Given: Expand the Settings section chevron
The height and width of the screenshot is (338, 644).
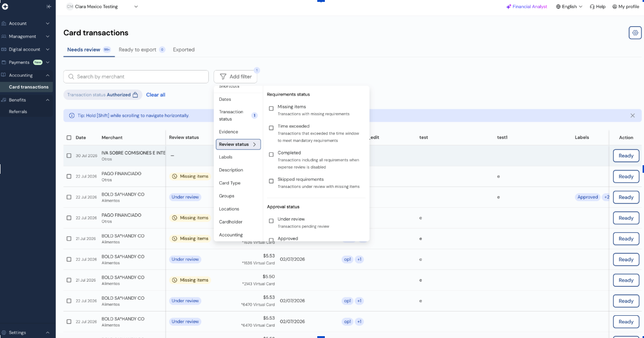Looking at the screenshot, I should click(x=47, y=332).
